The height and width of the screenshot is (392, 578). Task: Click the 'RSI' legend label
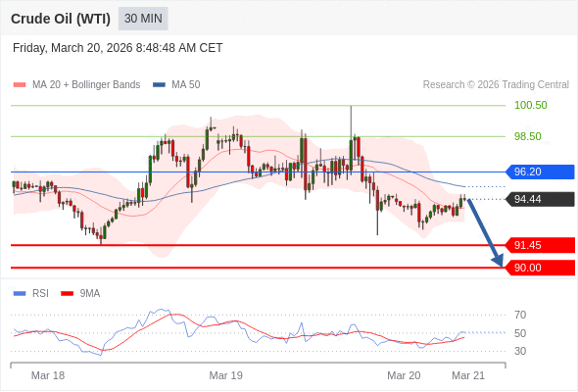click(x=40, y=294)
